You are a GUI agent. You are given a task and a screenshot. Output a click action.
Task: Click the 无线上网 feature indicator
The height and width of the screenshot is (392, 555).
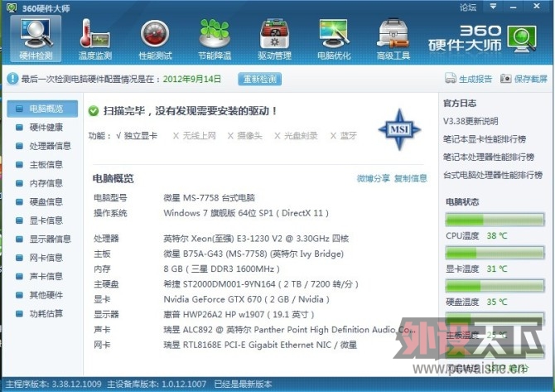coord(195,136)
